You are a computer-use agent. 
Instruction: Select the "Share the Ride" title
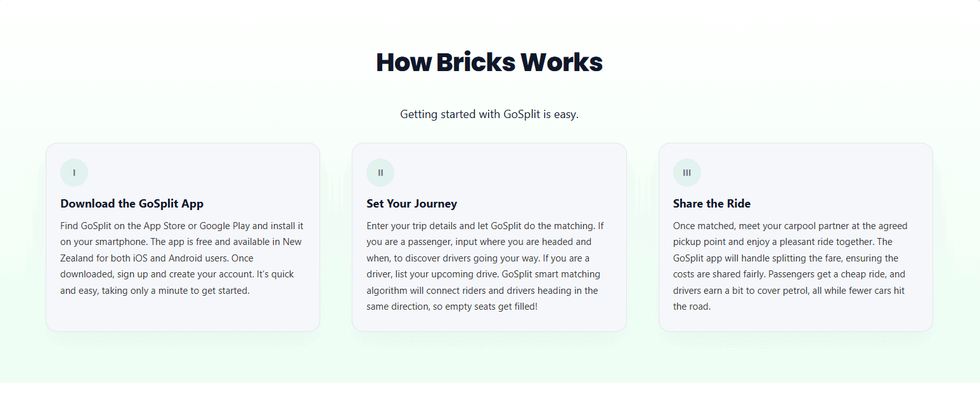click(x=711, y=204)
